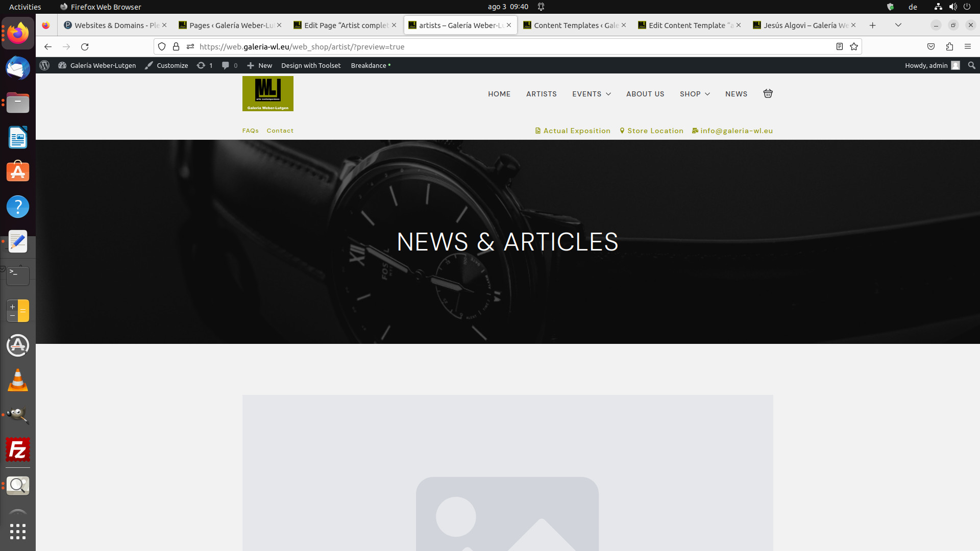
Task: Open the Store Location link
Action: click(651, 131)
